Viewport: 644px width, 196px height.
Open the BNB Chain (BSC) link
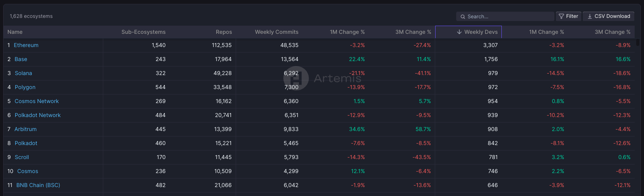coord(38,185)
